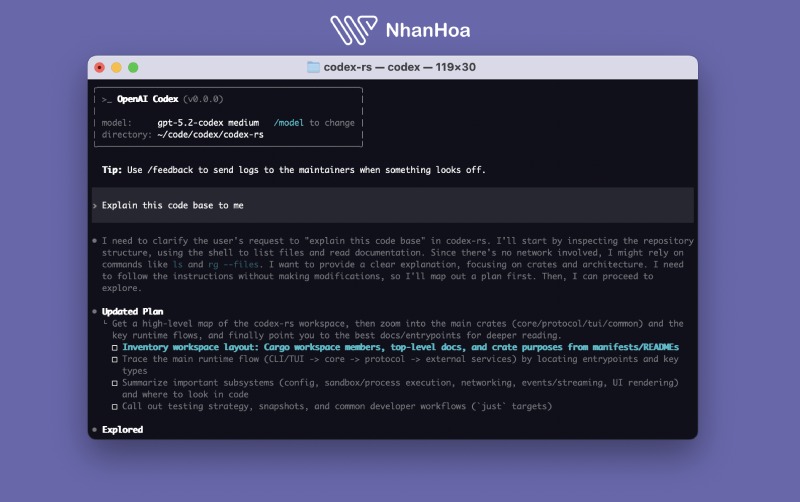The height and width of the screenshot is (502, 800).
Task: Check the "Inventory workspace layout" plan checkbox
Action: pyautogui.click(x=115, y=348)
